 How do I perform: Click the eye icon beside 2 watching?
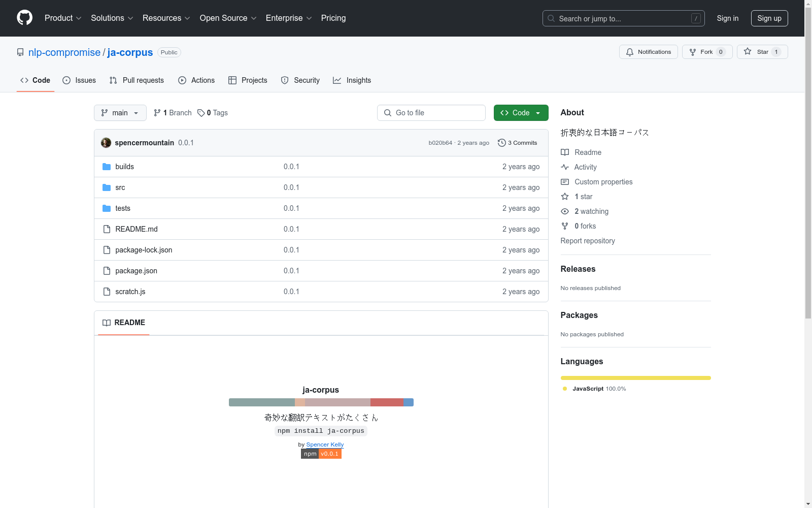[x=565, y=211]
